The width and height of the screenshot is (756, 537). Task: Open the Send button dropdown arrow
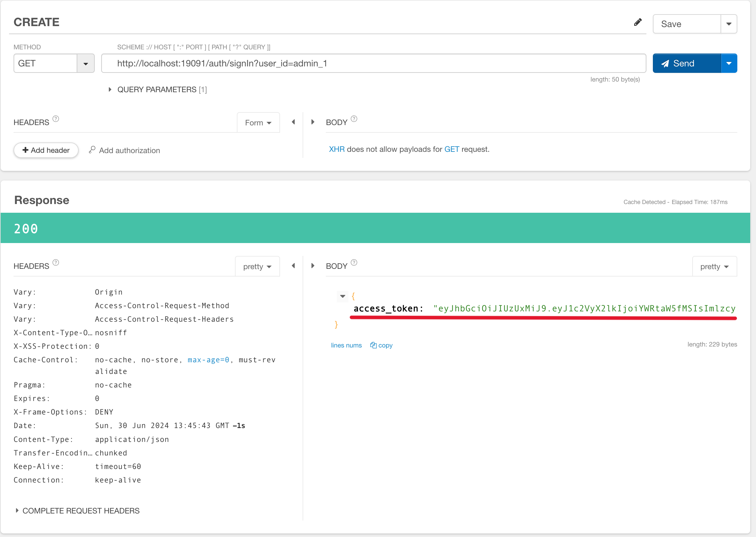pos(729,63)
